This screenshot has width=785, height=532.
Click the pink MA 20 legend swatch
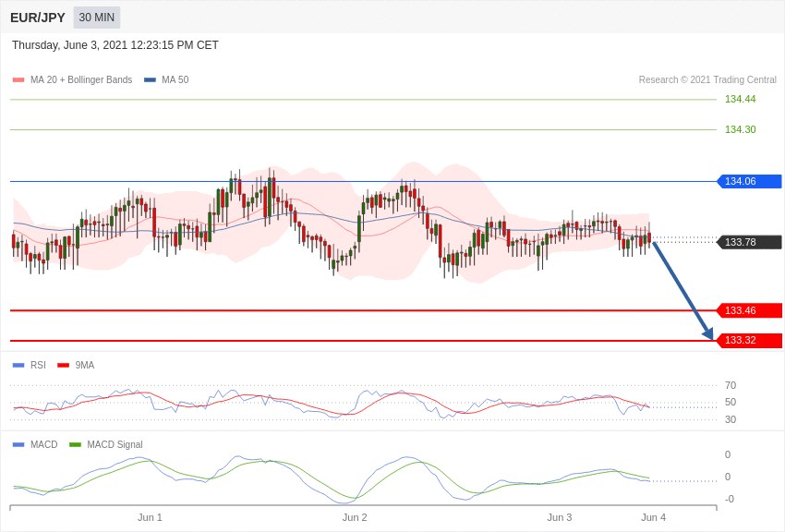[x=18, y=80]
